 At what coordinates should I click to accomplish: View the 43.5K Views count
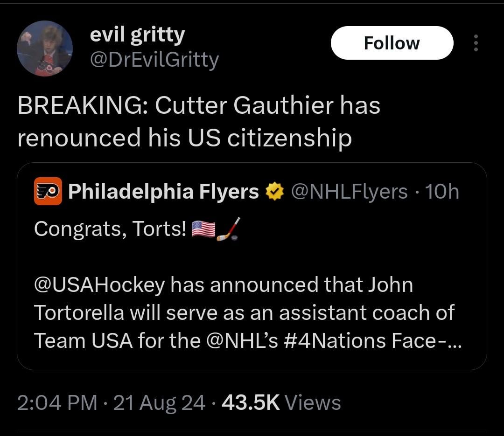tap(281, 402)
